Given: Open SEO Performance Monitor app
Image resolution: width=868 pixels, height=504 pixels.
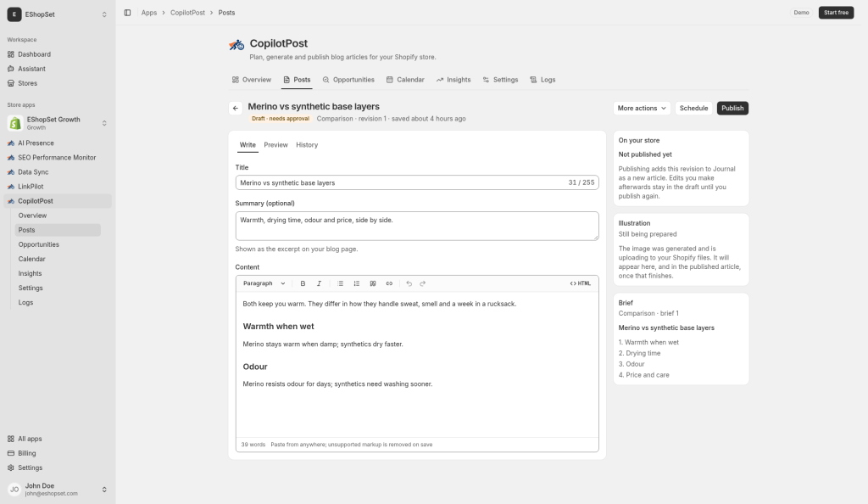Looking at the screenshot, I should click(x=58, y=157).
